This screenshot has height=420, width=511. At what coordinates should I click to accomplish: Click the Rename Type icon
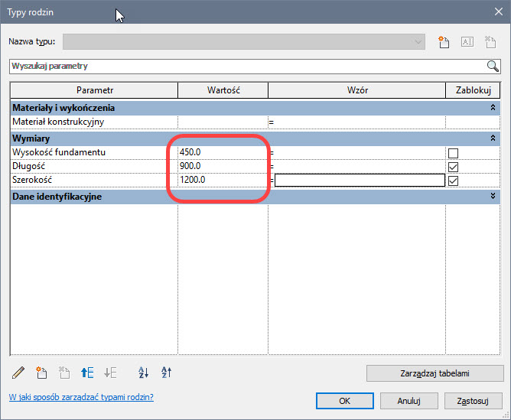tap(467, 42)
